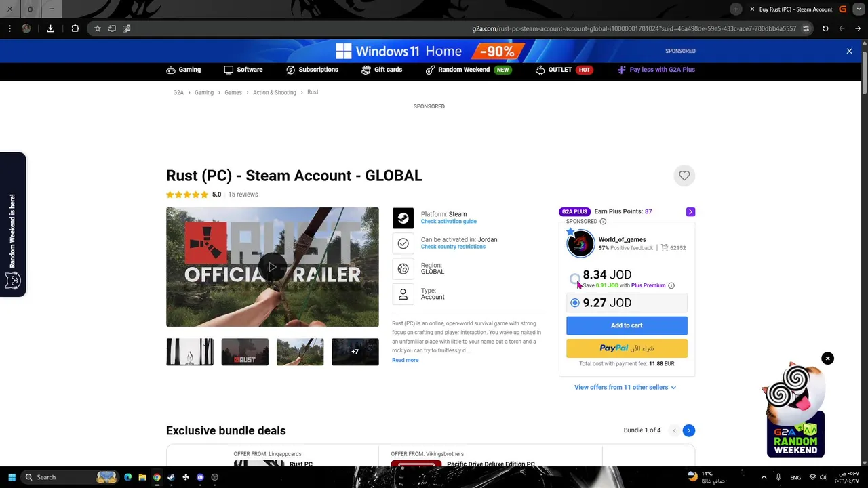
Task: Reload the page
Action: (x=825, y=28)
